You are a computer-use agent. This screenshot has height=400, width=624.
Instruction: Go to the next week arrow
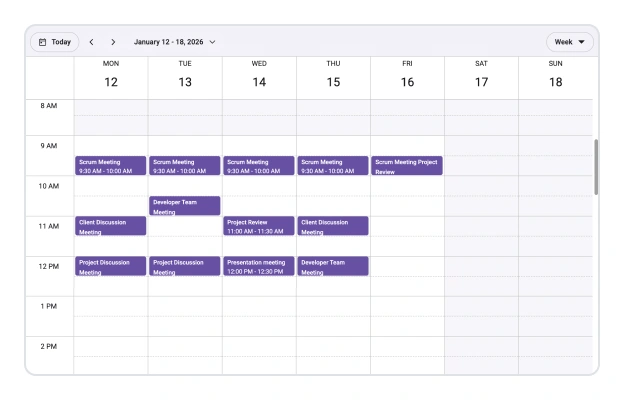tap(113, 42)
